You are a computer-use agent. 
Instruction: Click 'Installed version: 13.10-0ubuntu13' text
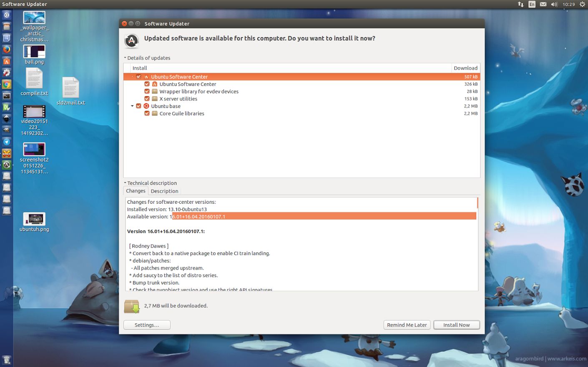coord(167,209)
